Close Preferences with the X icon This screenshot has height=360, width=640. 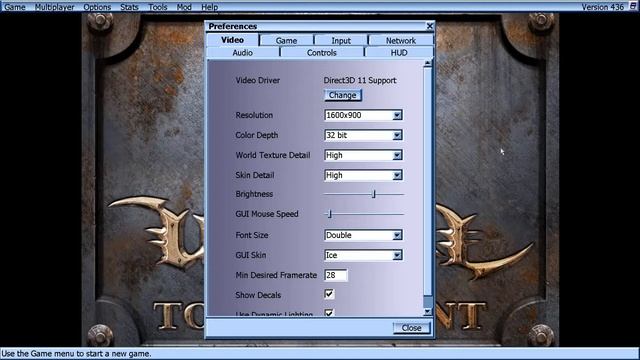point(429,26)
